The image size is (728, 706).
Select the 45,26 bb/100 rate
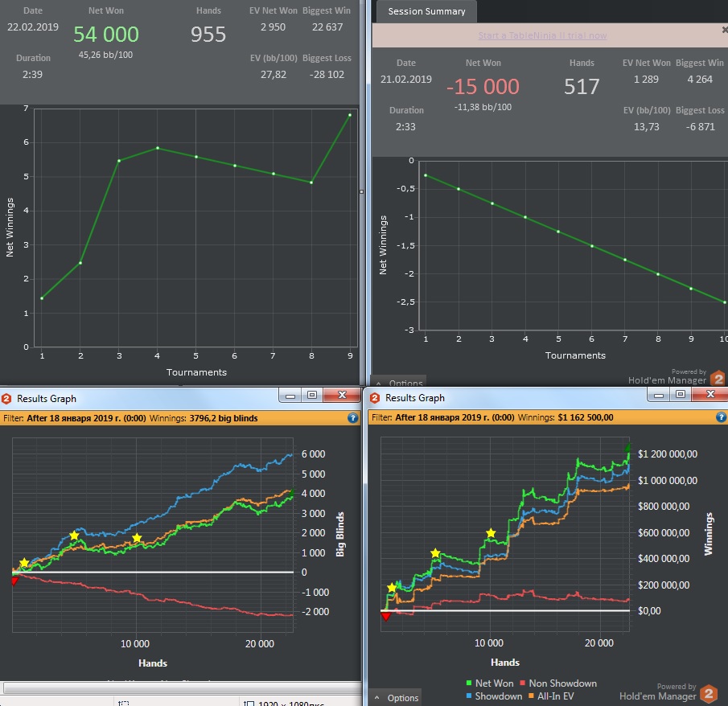(x=105, y=55)
